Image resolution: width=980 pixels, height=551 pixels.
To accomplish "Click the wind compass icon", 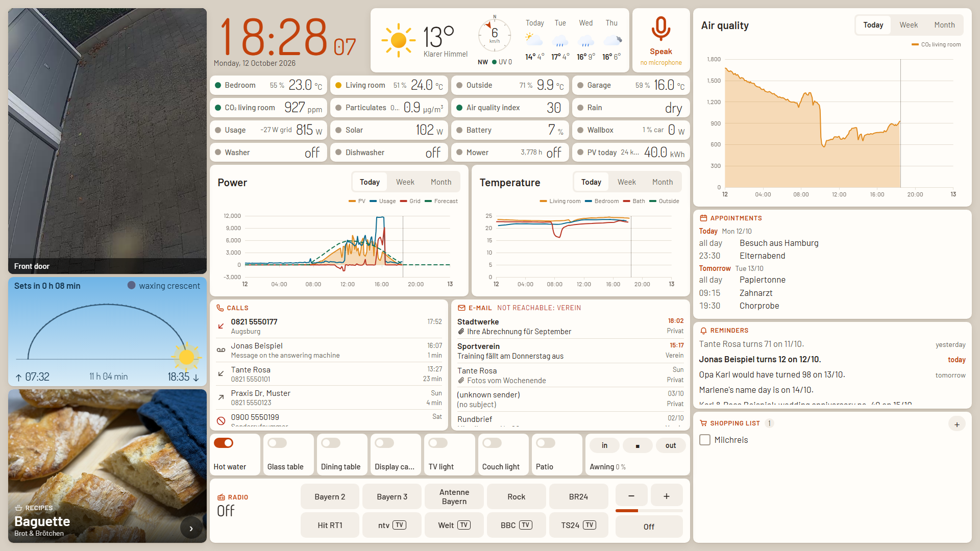I will (494, 35).
